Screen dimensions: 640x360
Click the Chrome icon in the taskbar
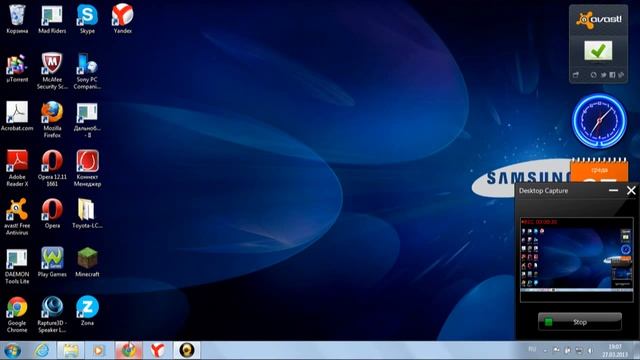(129, 350)
